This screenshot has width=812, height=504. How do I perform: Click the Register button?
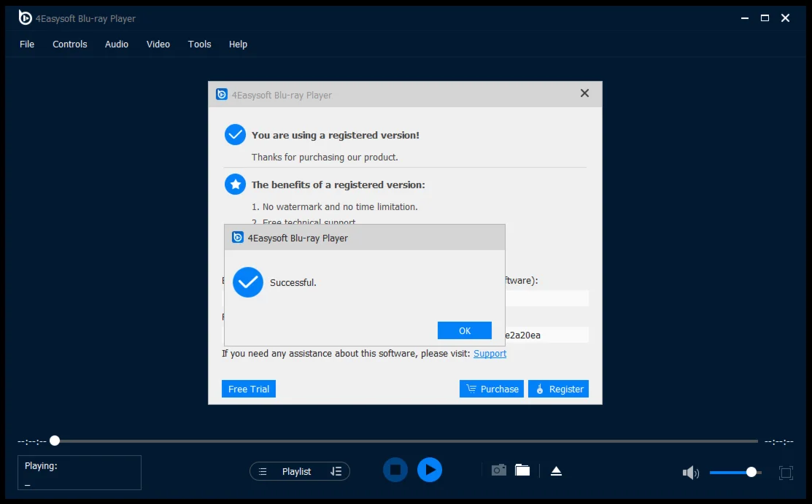pos(558,389)
